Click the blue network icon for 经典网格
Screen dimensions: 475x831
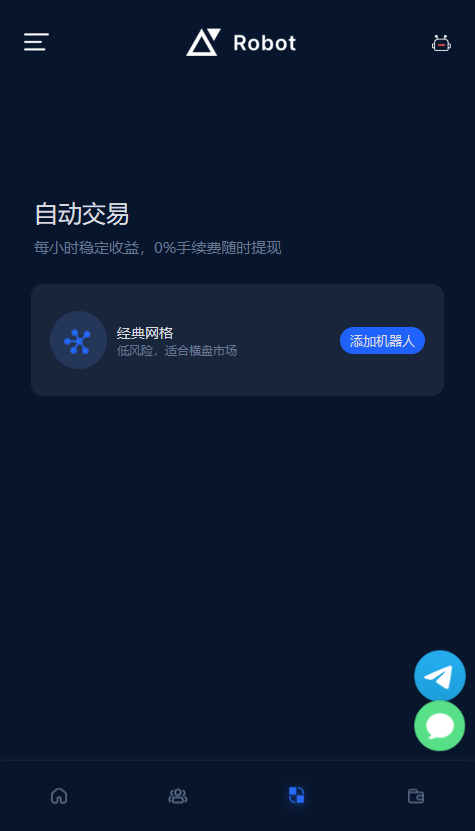(78, 340)
